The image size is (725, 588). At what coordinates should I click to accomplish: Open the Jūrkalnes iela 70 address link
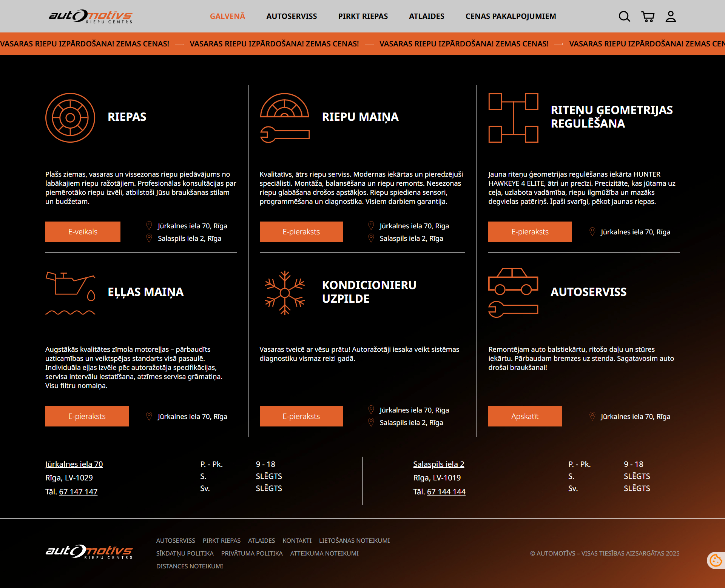click(74, 464)
